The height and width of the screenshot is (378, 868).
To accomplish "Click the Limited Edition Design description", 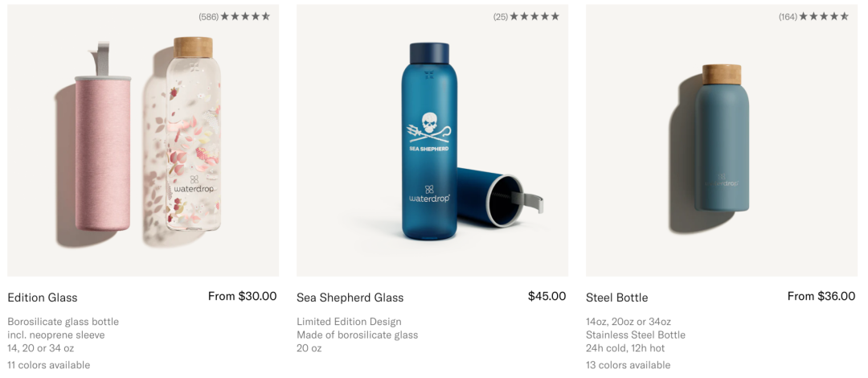I will coord(349,322).
